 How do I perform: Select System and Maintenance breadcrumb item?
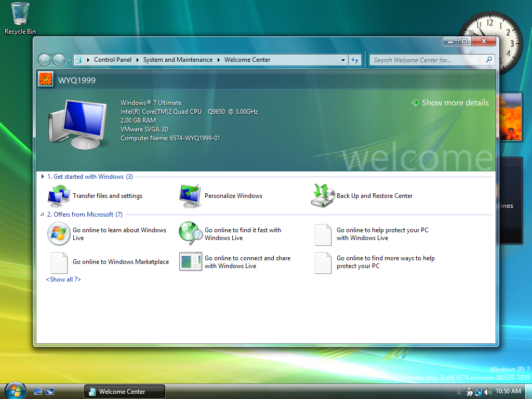tap(178, 60)
